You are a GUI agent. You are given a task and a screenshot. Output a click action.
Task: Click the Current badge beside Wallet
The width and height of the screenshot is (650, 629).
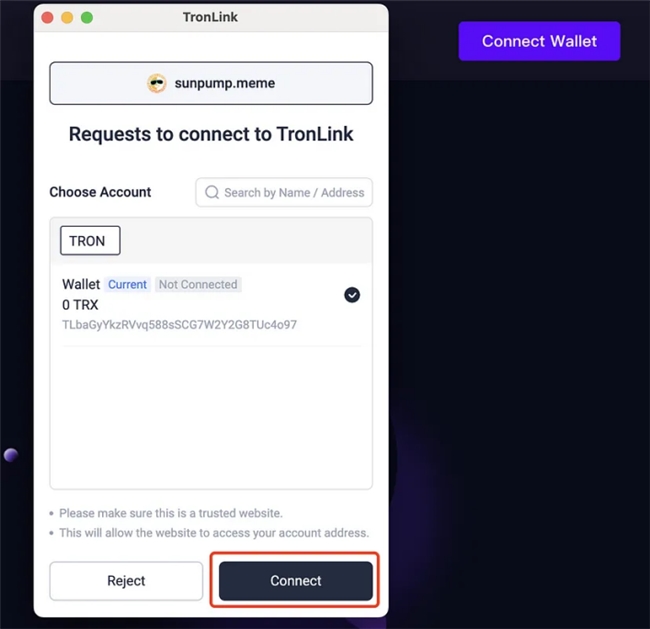tap(127, 284)
